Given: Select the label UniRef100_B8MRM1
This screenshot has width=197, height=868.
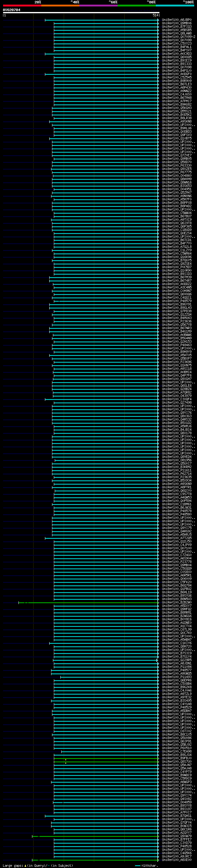Looking at the screenshot, I should (x=177, y=612).
